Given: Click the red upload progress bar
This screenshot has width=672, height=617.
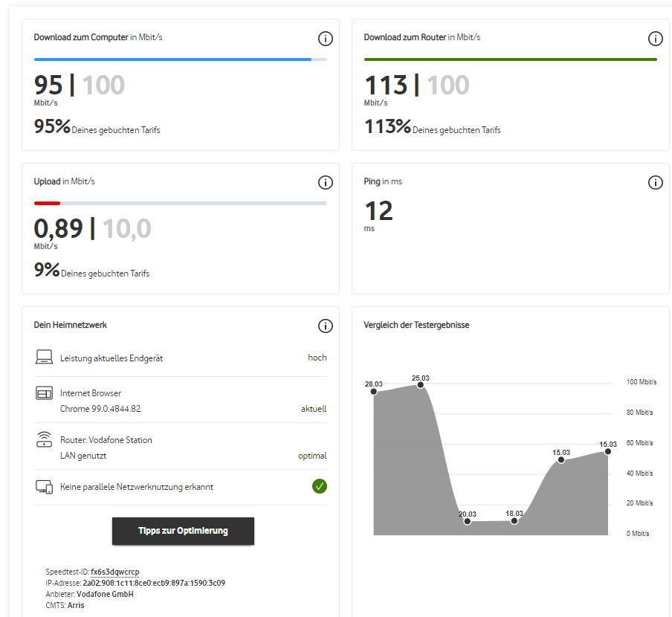Looking at the screenshot, I should [47, 203].
